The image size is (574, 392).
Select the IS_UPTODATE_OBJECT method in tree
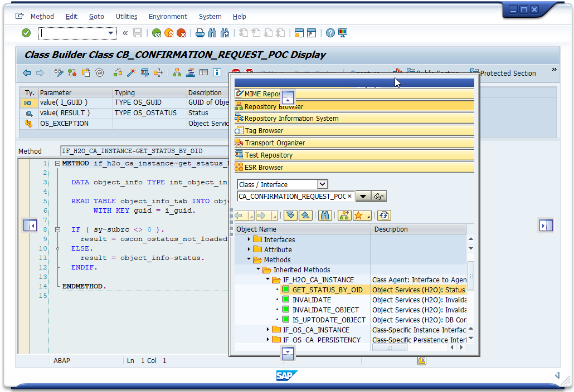[x=329, y=320]
